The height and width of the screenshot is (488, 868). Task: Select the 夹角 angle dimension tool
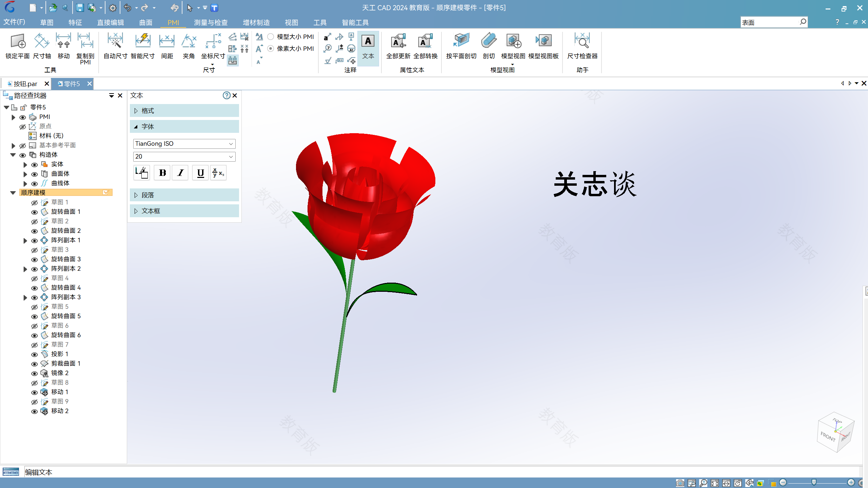(189, 46)
